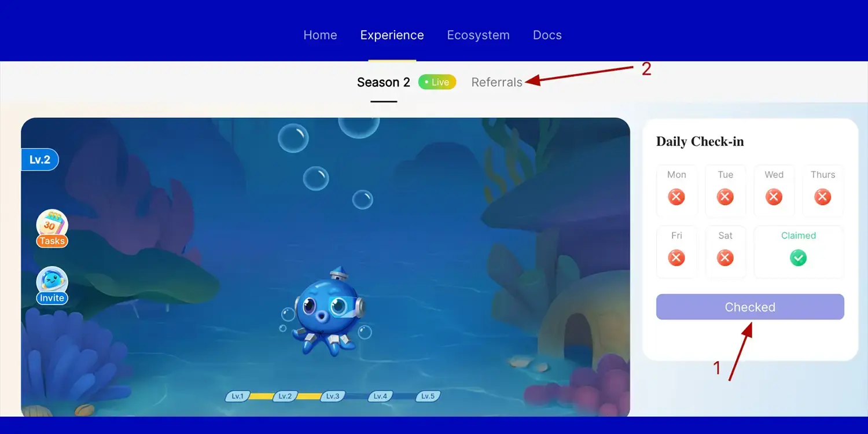The height and width of the screenshot is (434, 868).
Task: Open the Invite mascot icon
Action: point(52,286)
